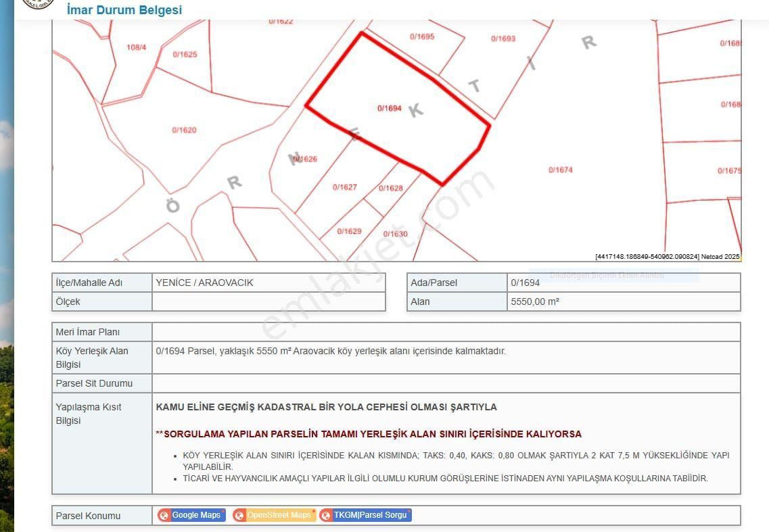Click parcel 0/1674 on the map
Image resolution: width=769 pixels, height=532 pixels.
tap(560, 170)
